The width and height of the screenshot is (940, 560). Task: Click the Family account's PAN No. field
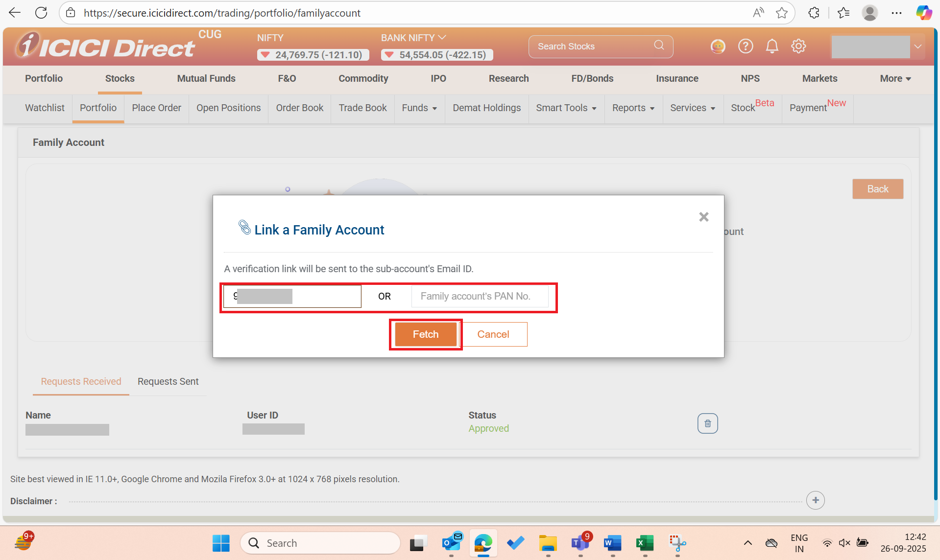480,297
